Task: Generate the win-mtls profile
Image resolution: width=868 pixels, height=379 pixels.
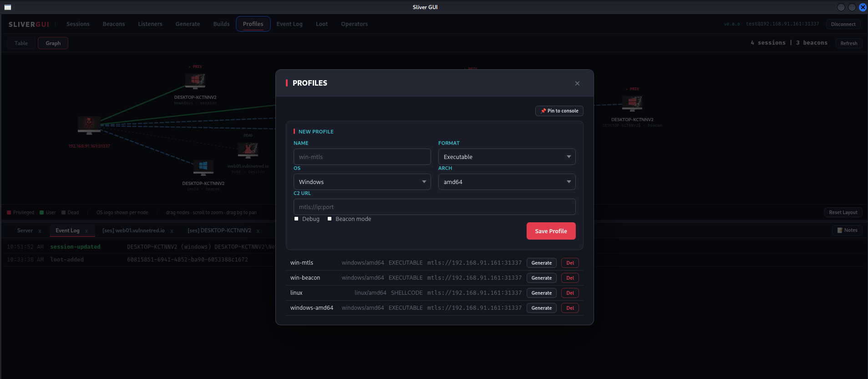Action: (542, 263)
